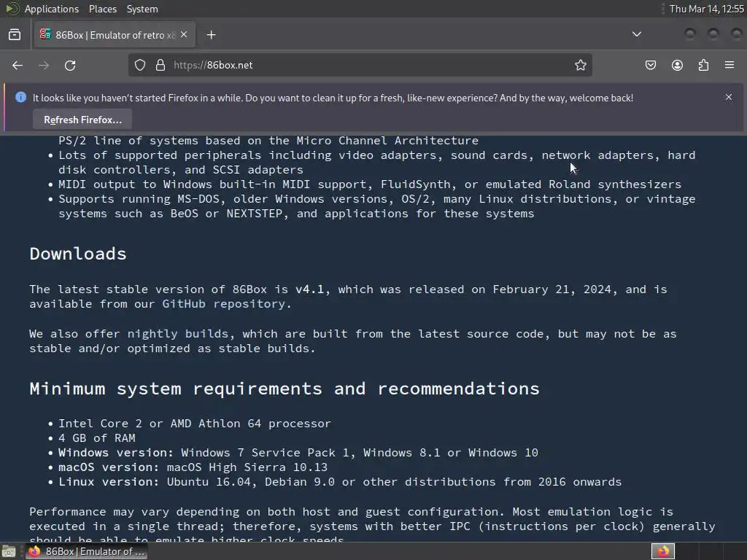Click the Firefox View icon
747x560 pixels.
point(15,35)
